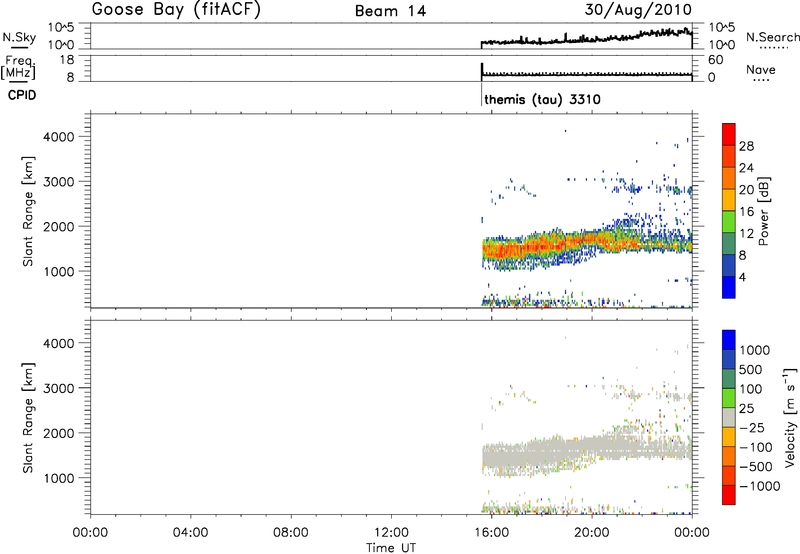This screenshot has height=554, width=800.
Task: Click the "20:00" time tick label
Action: [592, 533]
